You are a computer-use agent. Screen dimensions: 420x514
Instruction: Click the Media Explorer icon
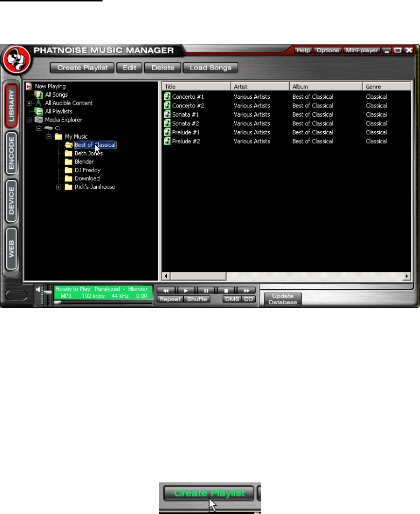[39, 120]
